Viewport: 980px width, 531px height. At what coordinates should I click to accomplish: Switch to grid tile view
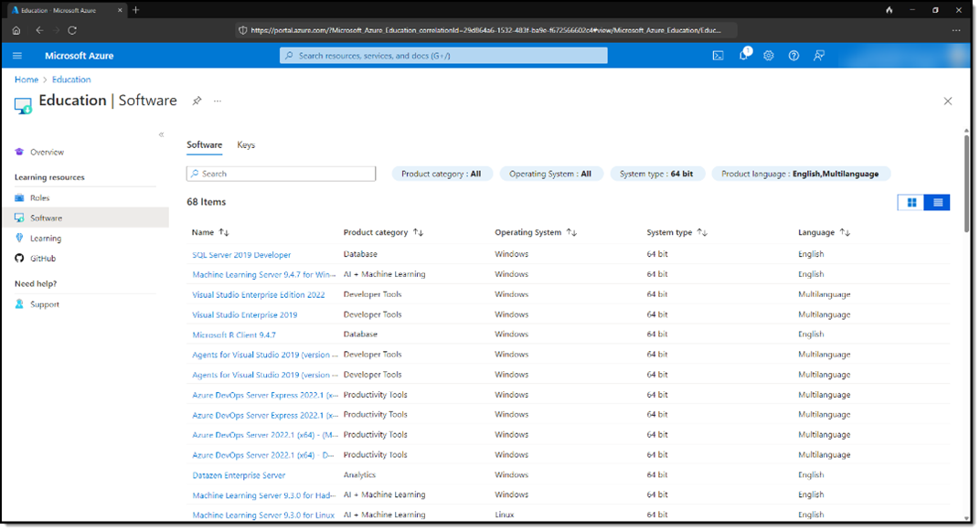tap(911, 203)
